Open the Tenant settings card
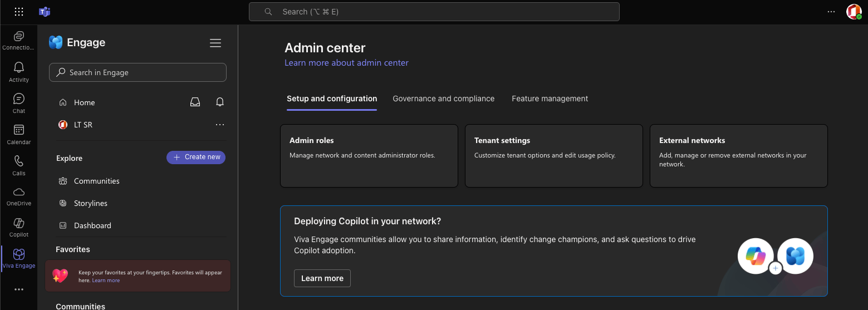This screenshot has width=868, height=310. pos(554,156)
